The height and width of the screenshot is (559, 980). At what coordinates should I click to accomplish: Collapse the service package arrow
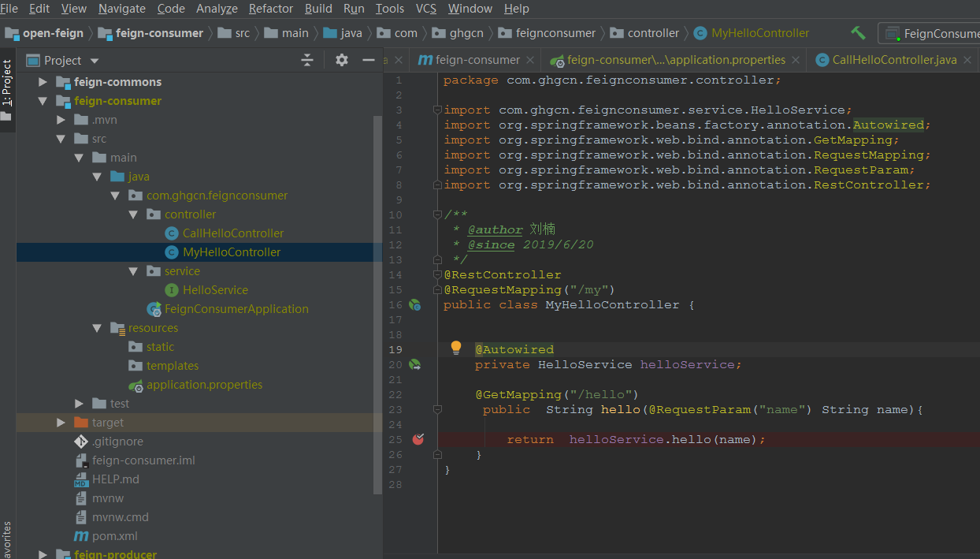[134, 271]
